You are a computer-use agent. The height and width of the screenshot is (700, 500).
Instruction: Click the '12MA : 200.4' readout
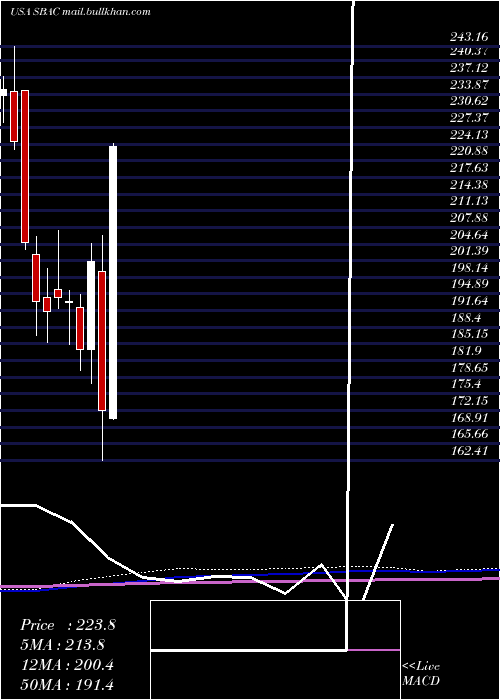pos(67,665)
